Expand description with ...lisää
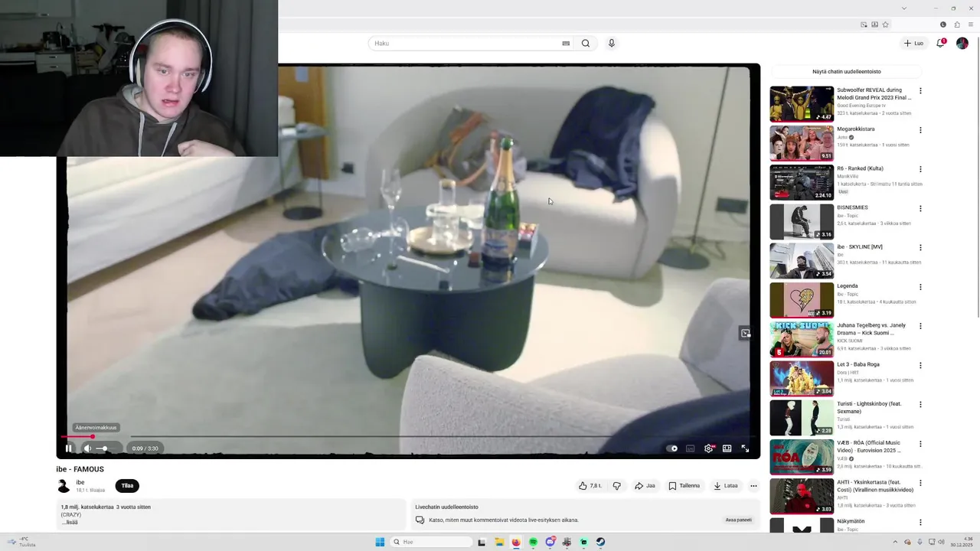The image size is (980, 551). [70, 522]
